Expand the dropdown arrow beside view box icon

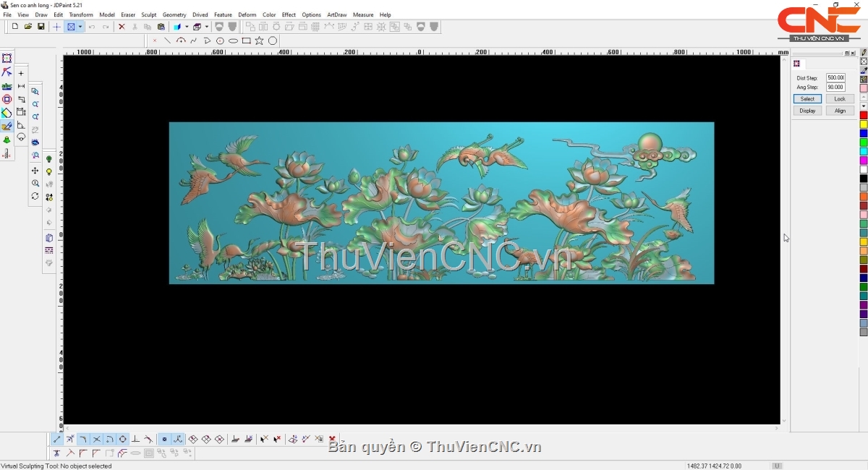[x=80, y=27]
